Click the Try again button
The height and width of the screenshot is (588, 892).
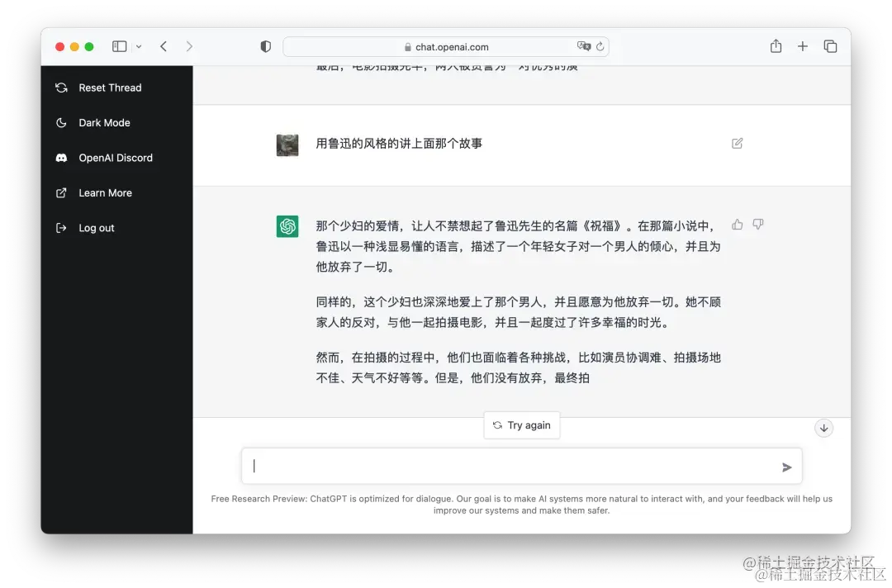(522, 425)
